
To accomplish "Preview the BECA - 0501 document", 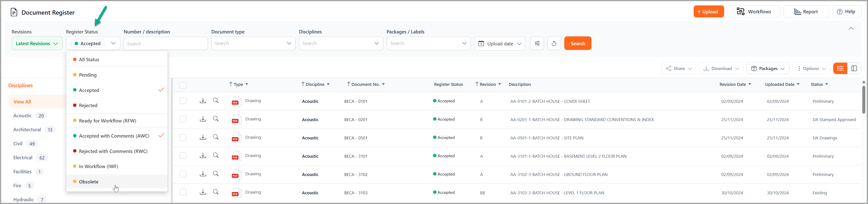I will [x=216, y=137].
